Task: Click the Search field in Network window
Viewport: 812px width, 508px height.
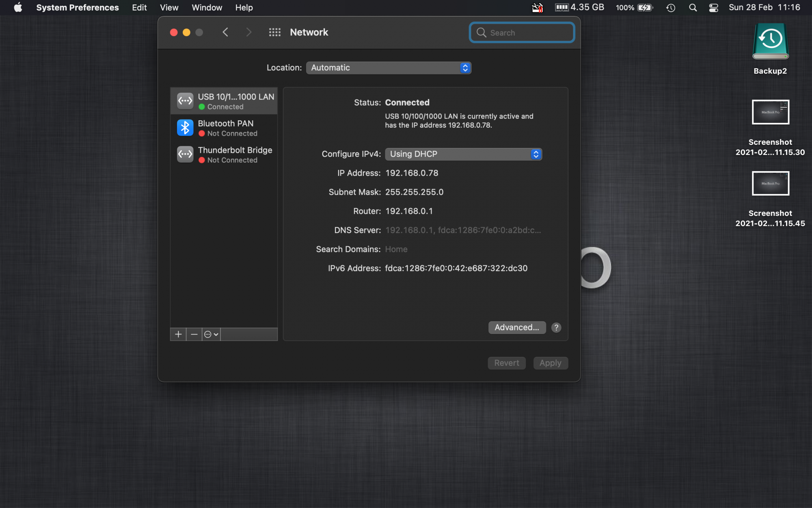Action: (x=522, y=33)
